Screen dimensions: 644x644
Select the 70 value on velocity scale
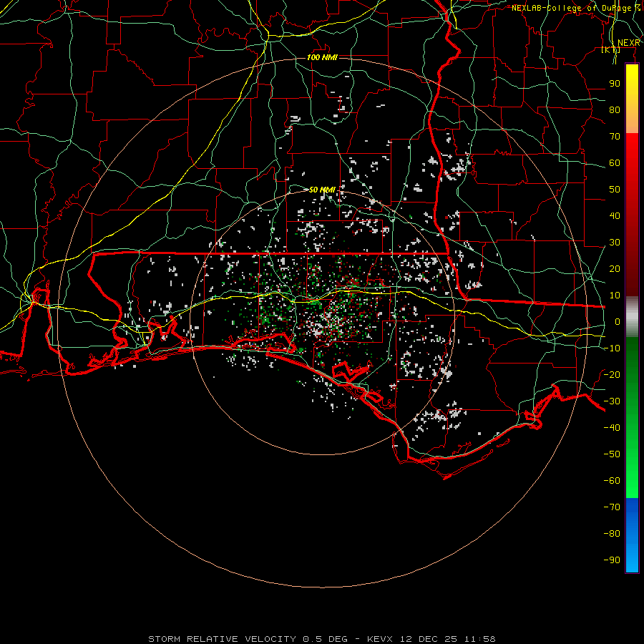coord(615,137)
